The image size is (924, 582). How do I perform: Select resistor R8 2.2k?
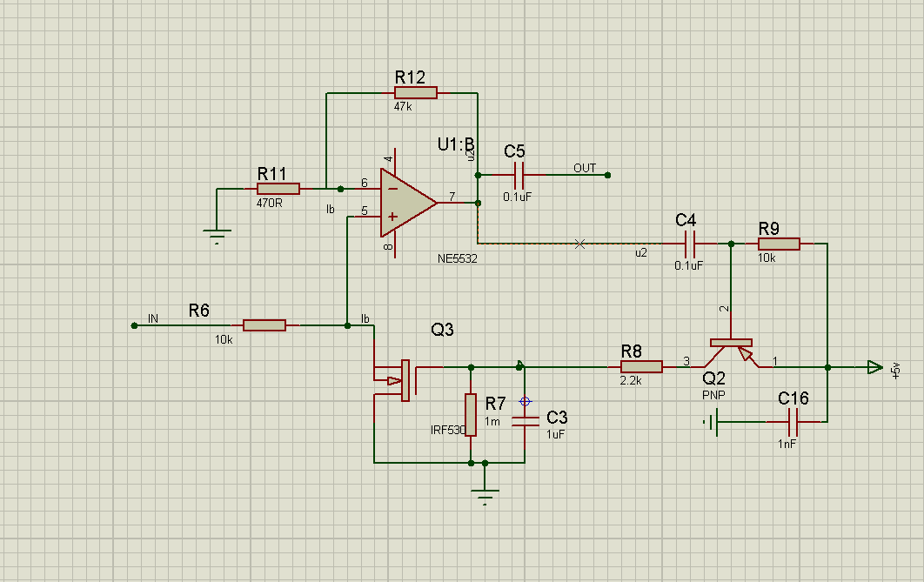click(x=641, y=367)
